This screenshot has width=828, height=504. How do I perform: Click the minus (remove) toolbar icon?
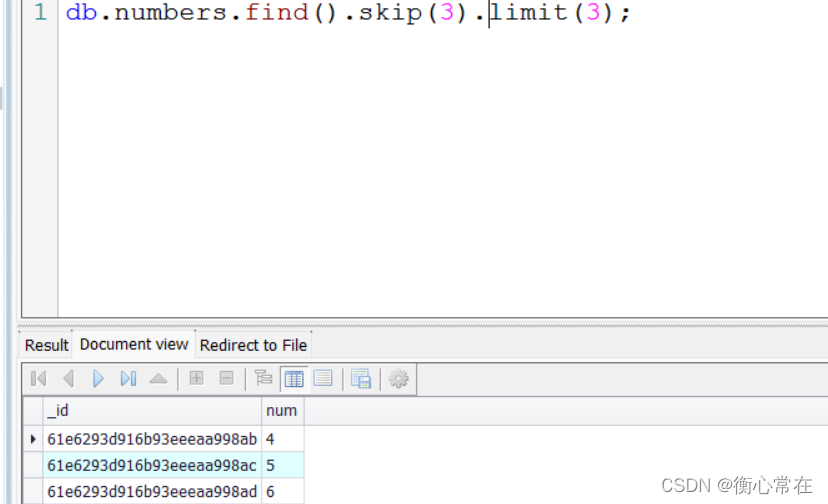click(227, 378)
